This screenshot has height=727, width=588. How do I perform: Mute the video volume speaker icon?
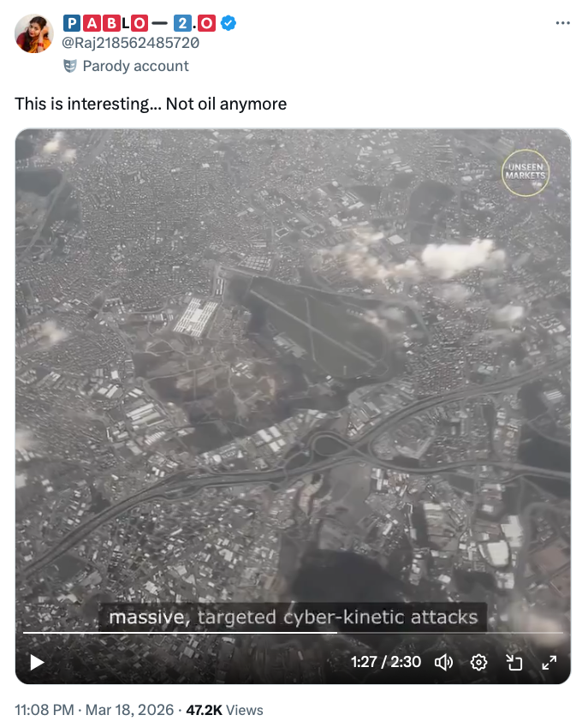click(443, 663)
